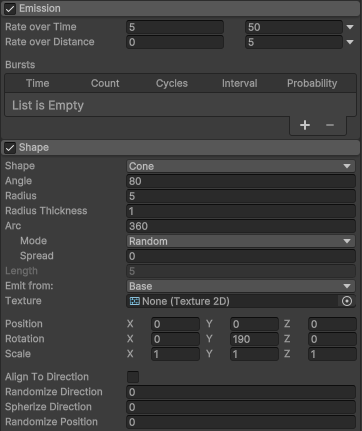Click the Randomize Direction field

pyautogui.click(x=241, y=392)
